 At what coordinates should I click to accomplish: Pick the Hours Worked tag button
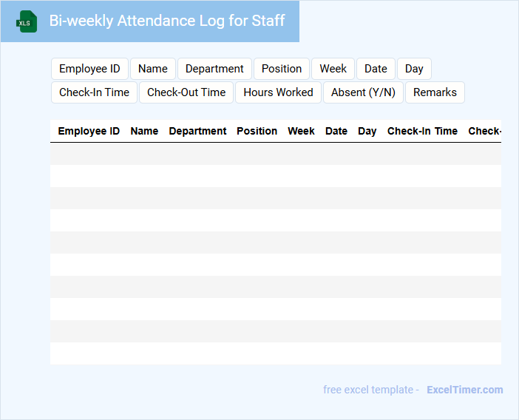tap(279, 92)
